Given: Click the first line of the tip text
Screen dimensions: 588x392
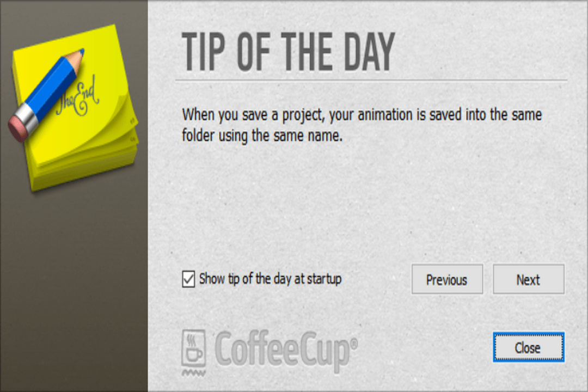Looking at the screenshot, I should click(362, 115).
